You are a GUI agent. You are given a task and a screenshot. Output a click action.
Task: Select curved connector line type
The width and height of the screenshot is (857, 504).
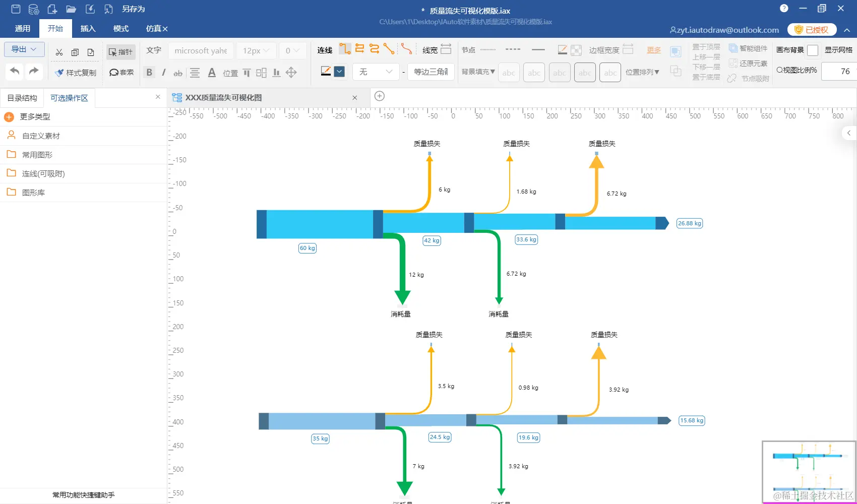(x=406, y=49)
